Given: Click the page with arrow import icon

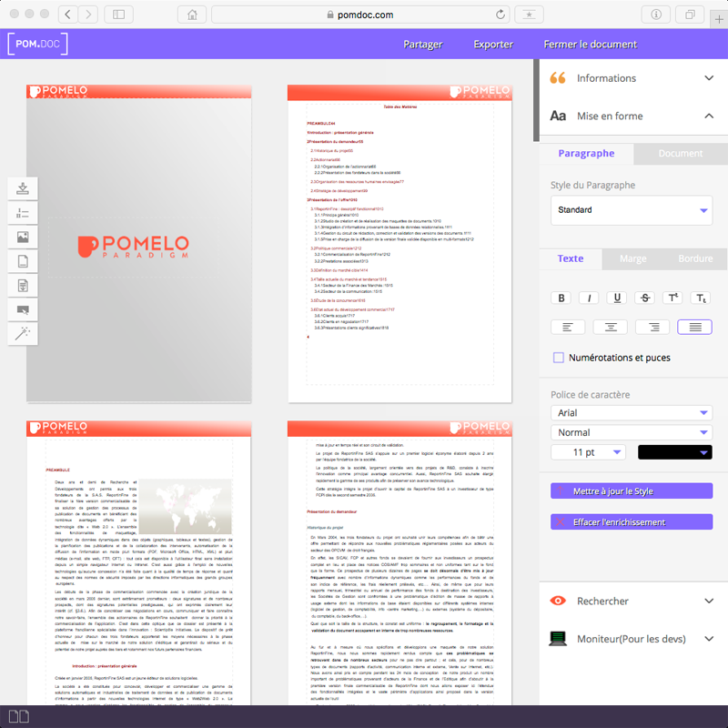Looking at the screenshot, I should [23, 286].
